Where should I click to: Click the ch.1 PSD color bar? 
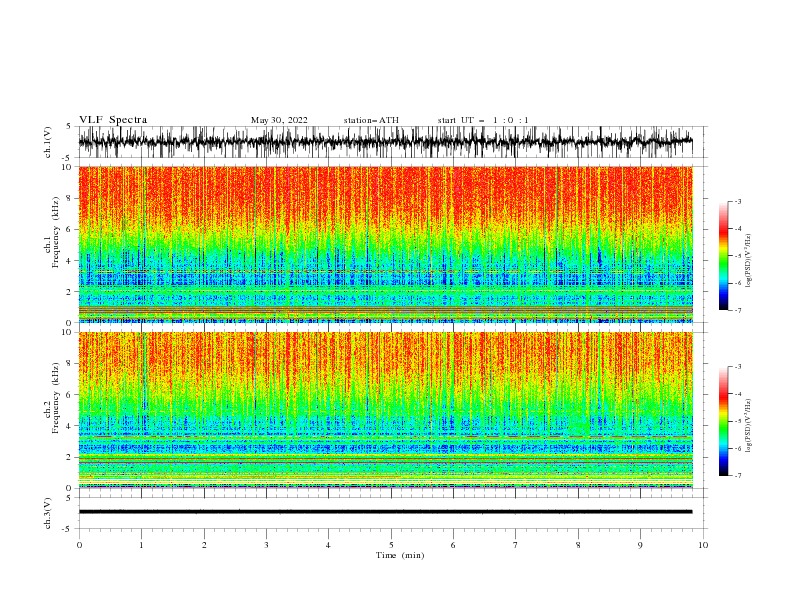[x=723, y=256]
